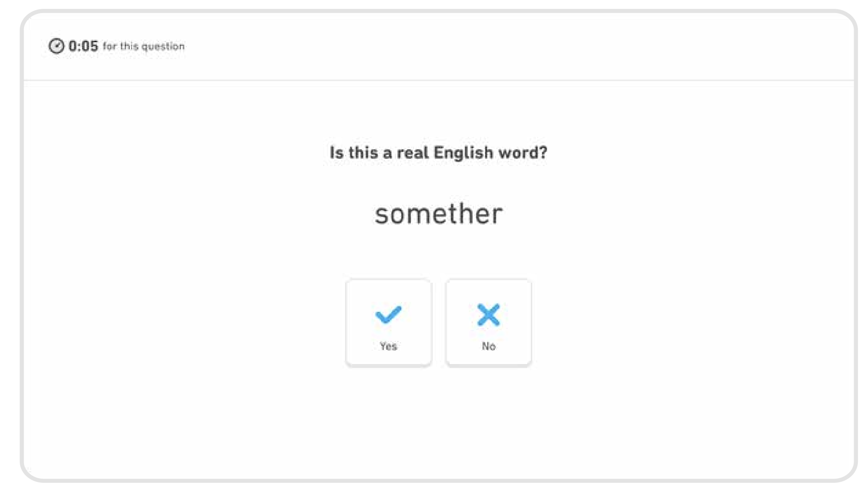868x493 pixels.
Task: Click the remaining time indicator for this question
Action: point(83,46)
